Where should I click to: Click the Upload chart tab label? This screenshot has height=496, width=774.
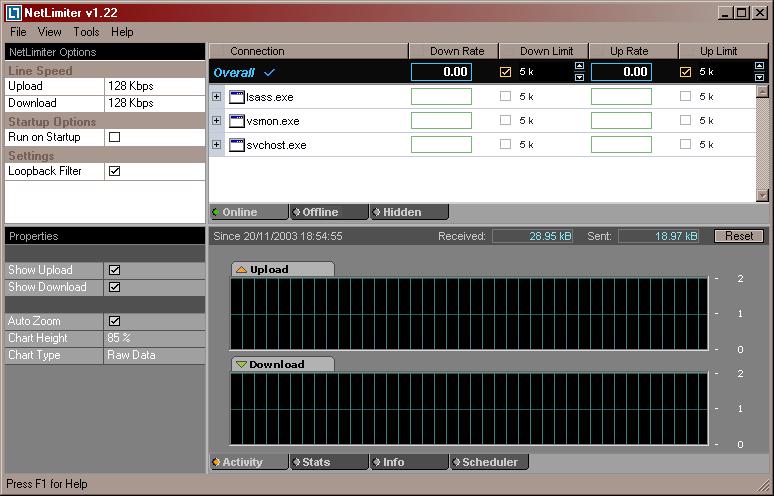pos(269,269)
